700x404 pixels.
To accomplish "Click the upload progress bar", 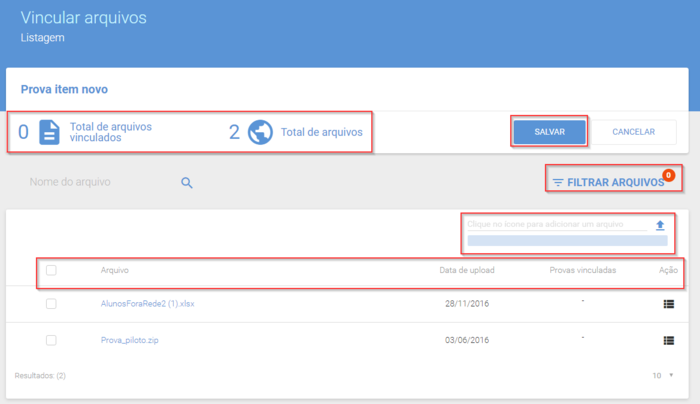I will tap(567, 241).
